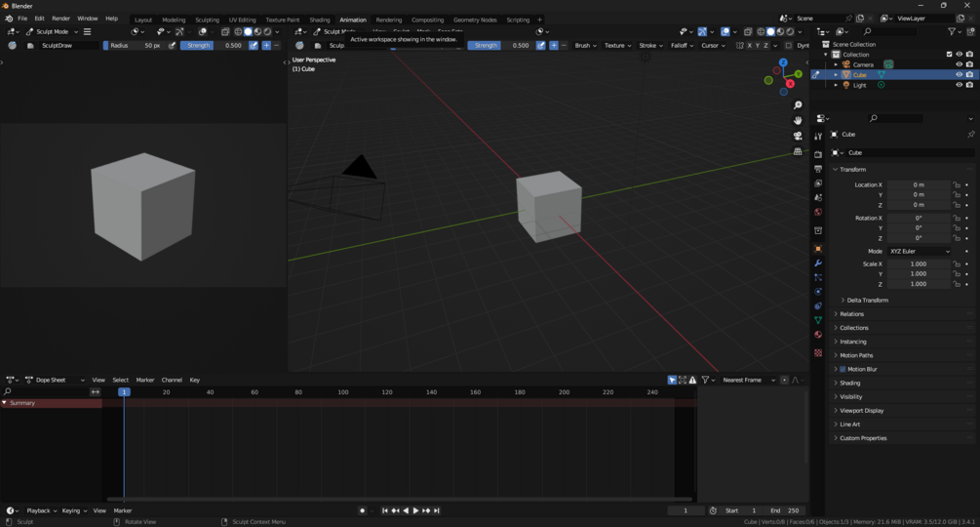The height and width of the screenshot is (527, 980).
Task: Click the zoom view magnifier gizmo
Action: click(798, 105)
